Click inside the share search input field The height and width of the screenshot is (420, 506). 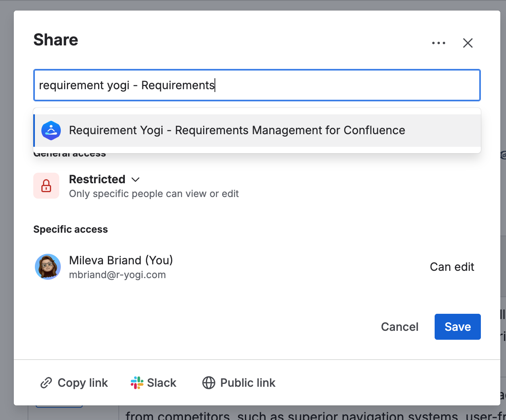click(x=257, y=85)
